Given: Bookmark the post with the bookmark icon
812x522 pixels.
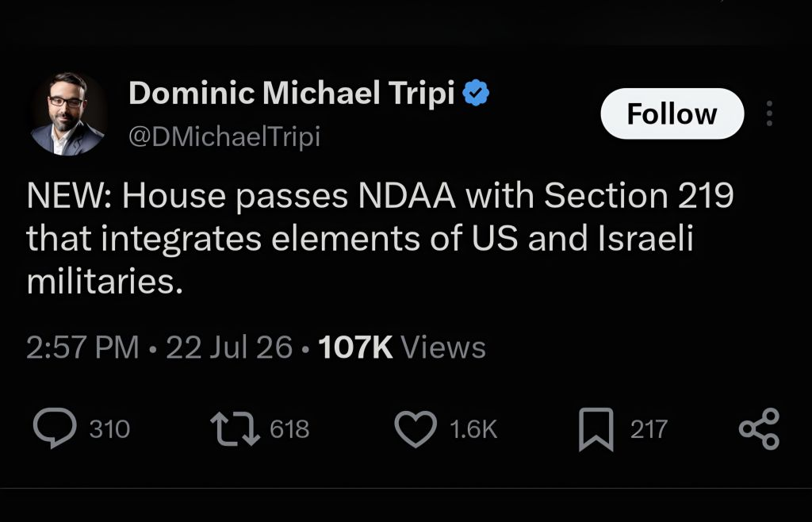Looking at the screenshot, I should (596, 429).
